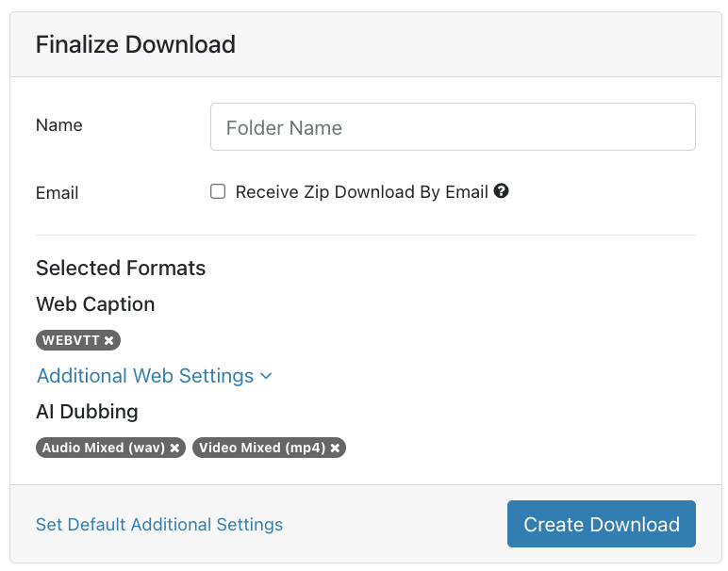
Task: Click the Name field label
Action: (x=59, y=125)
